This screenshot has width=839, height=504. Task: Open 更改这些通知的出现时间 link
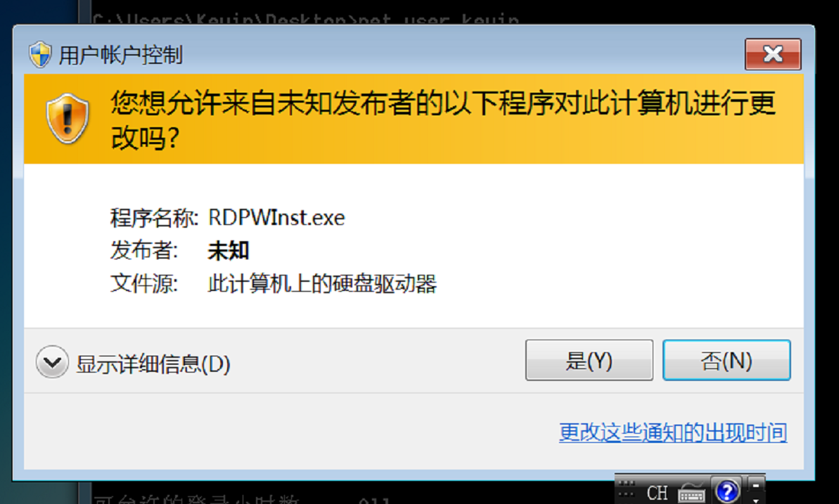point(672,432)
